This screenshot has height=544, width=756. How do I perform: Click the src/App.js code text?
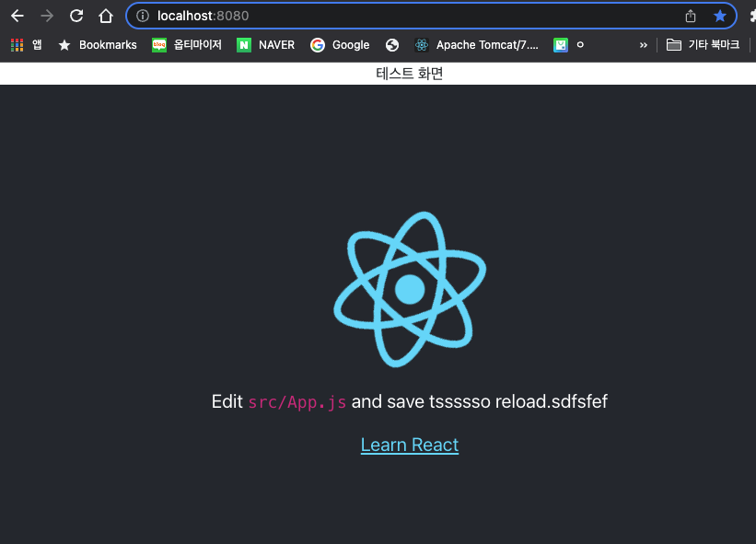click(297, 402)
